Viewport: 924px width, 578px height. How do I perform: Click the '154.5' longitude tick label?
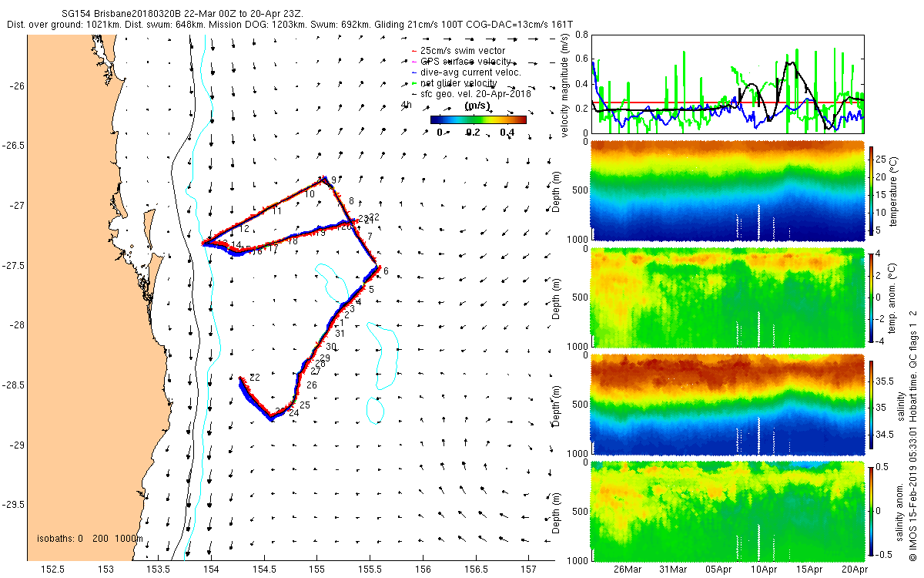(264, 569)
